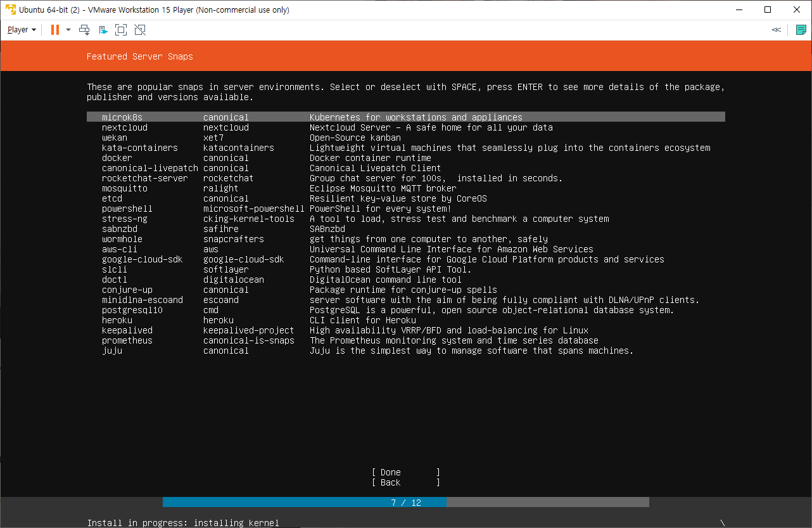Click the 7 / 12 progress bar
812x528 pixels.
click(406, 502)
